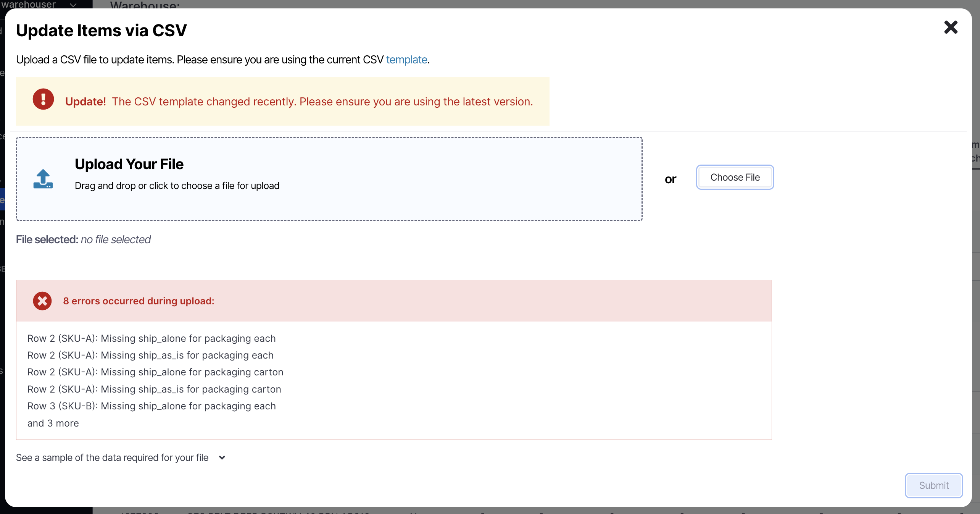Click "8 errors occurred during upload:" heading
This screenshot has height=514, width=980.
click(139, 301)
